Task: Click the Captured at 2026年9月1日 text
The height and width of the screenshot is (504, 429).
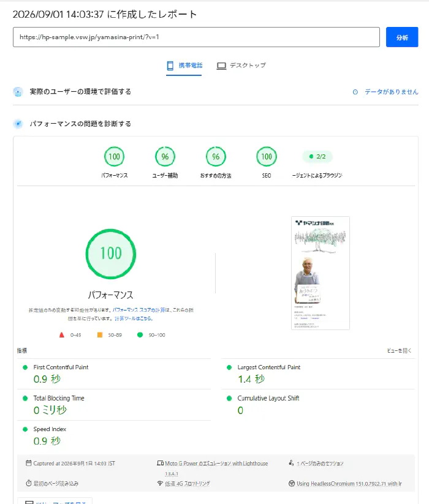Action: click(x=74, y=464)
